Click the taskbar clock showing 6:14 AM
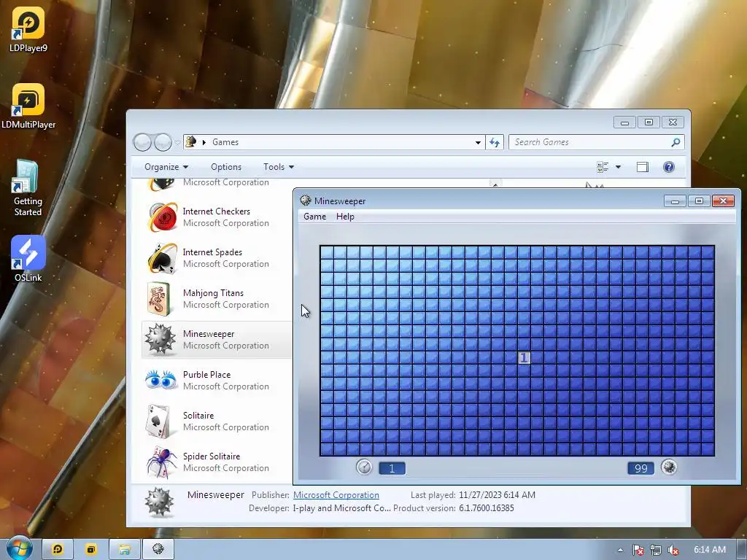 (x=709, y=550)
